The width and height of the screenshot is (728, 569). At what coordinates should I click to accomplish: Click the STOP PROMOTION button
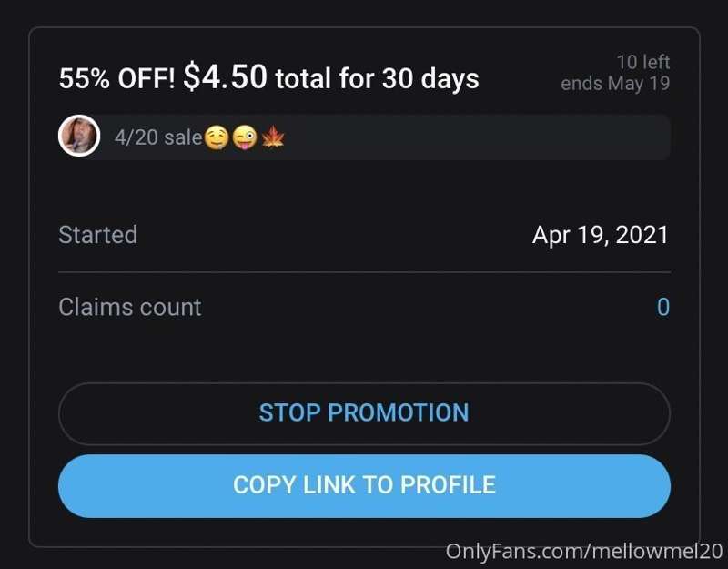point(364,413)
